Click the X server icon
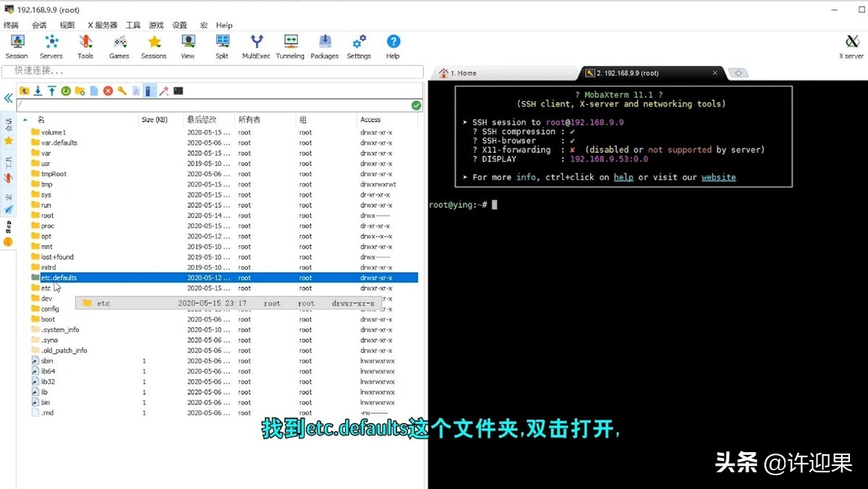Viewport: 868px width, 489px height. point(851,46)
